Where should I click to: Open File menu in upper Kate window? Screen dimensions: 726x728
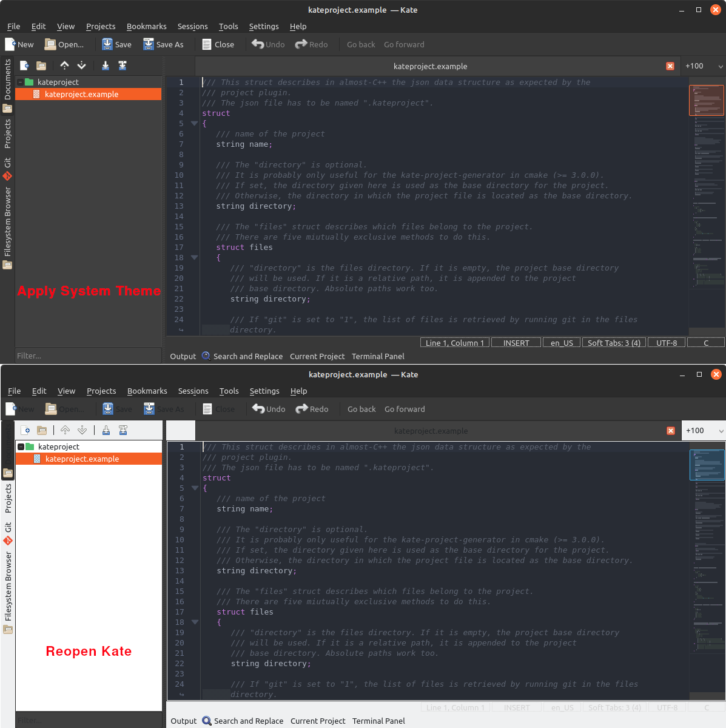click(x=13, y=26)
